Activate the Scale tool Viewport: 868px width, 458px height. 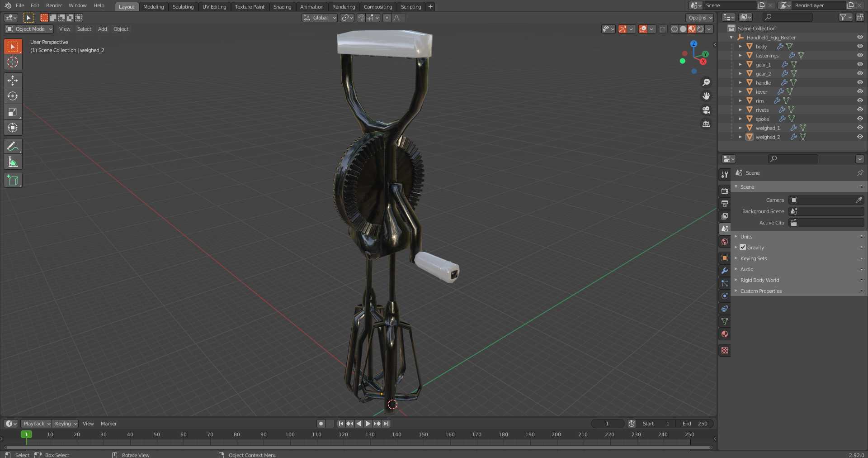(13, 112)
